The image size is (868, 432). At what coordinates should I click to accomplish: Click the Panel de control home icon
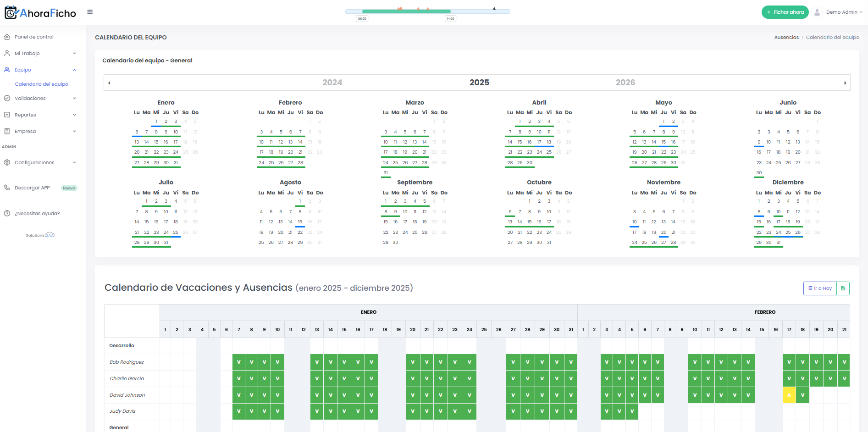click(x=7, y=37)
